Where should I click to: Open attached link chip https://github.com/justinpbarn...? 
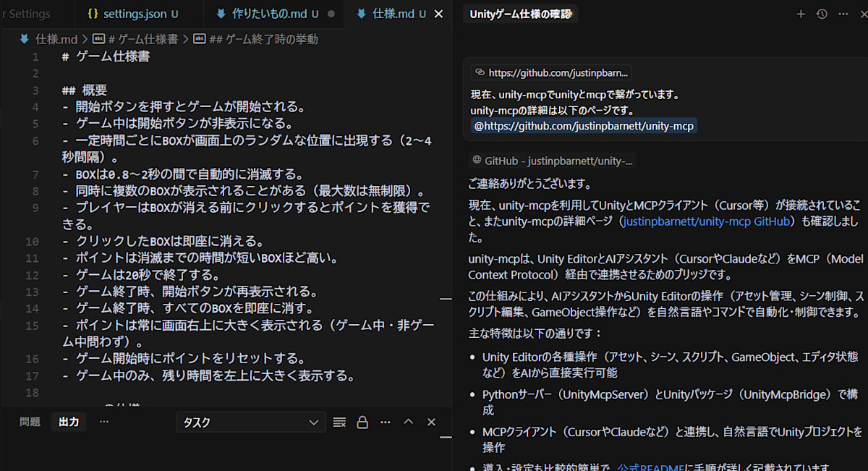pyautogui.click(x=552, y=72)
